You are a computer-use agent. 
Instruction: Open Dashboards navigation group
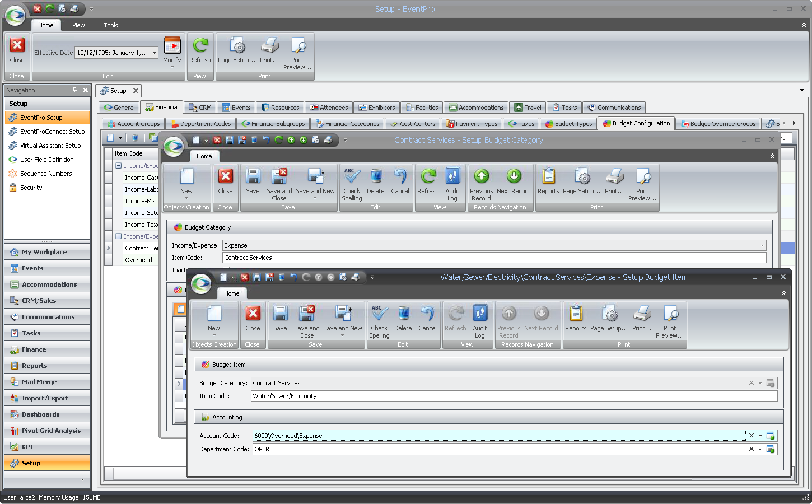tap(47, 414)
